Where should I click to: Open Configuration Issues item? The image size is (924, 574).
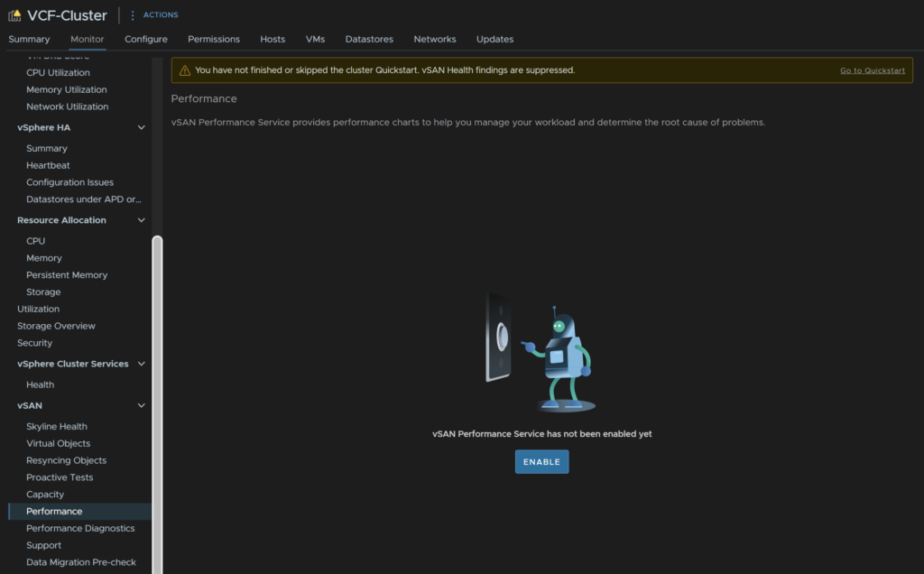(70, 182)
